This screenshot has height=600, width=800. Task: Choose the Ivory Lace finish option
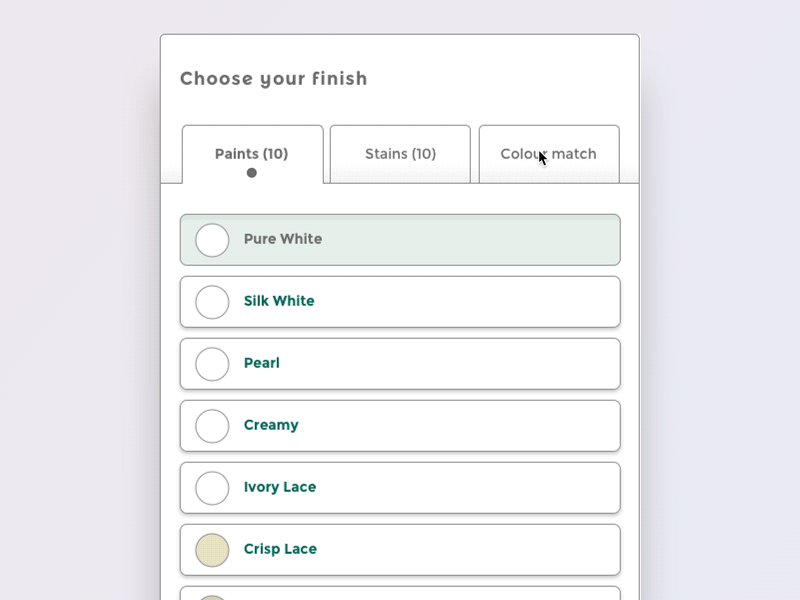[x=400, y=487]
